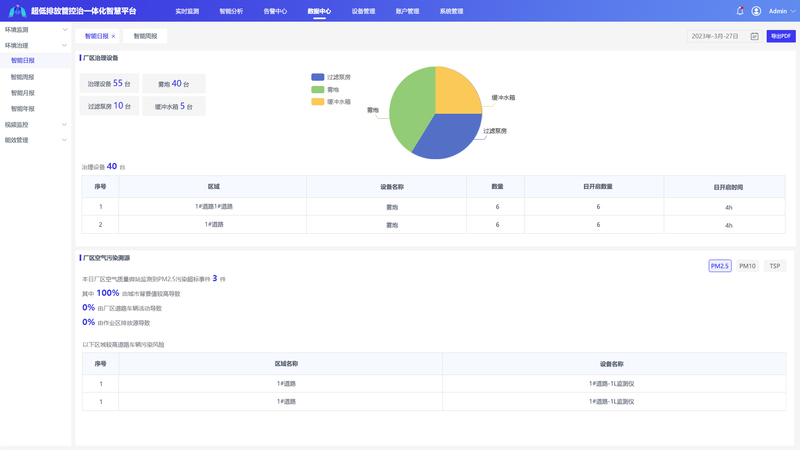This screenshot has width=800, height=450.
Task: Click the 导出PDF button
Action: click(781, 36)
